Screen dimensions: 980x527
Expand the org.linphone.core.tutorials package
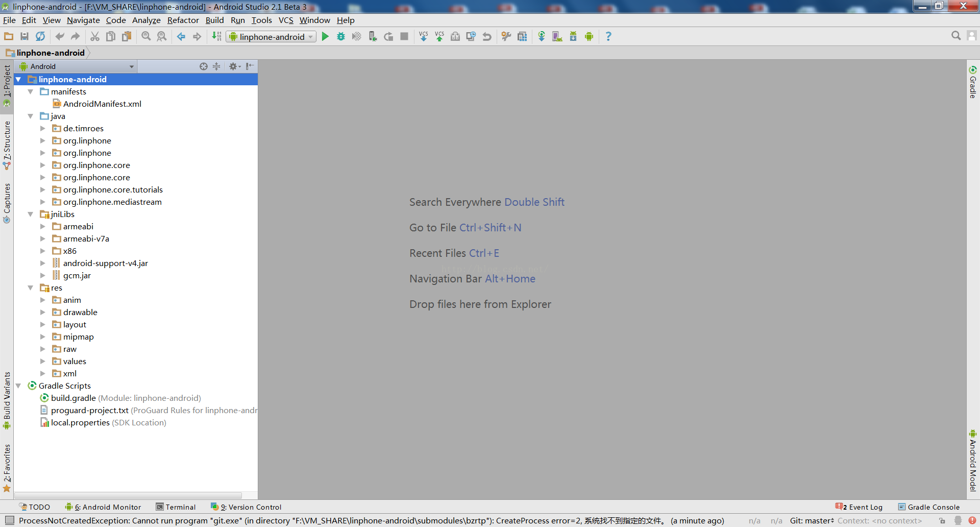43,189
